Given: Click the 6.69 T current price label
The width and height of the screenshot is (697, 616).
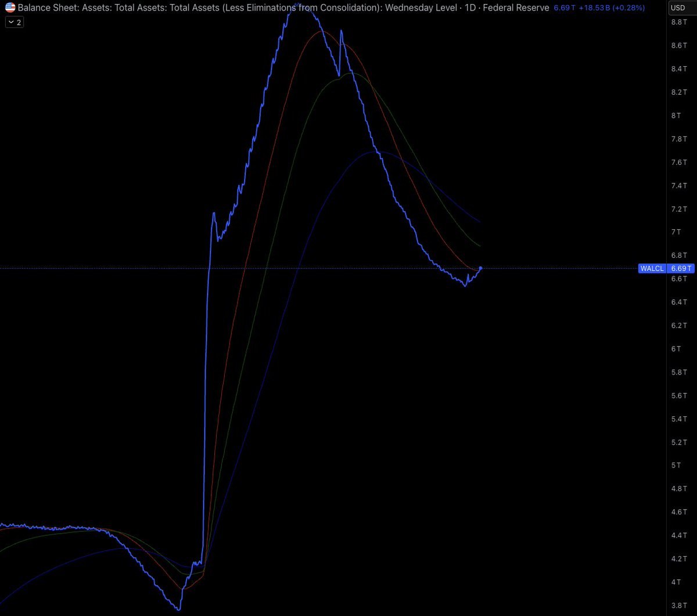Looking at the screenshot, I should [681, 268].
